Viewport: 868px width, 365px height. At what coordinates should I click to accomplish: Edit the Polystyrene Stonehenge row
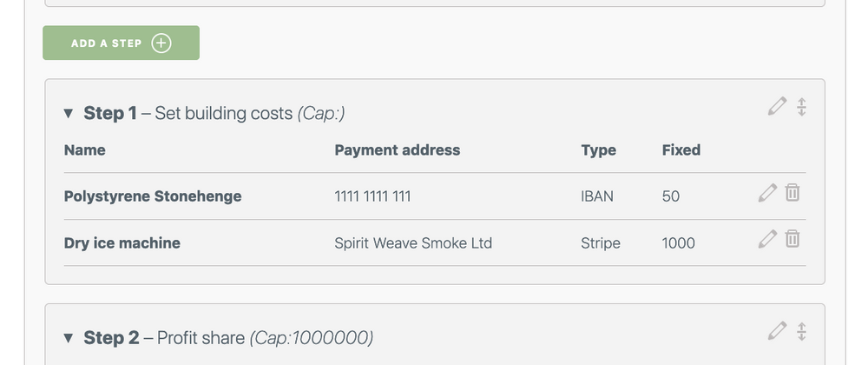point(767,193)
